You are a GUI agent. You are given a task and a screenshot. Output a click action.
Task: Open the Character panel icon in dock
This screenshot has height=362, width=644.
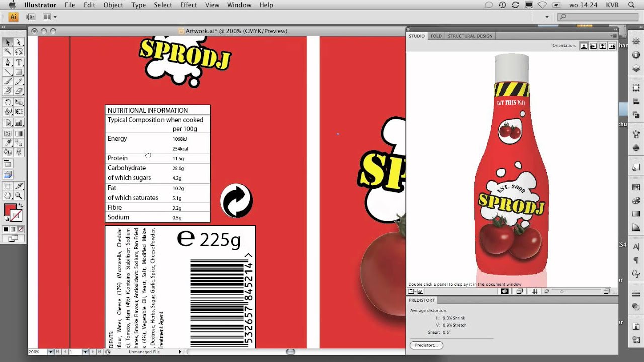coord(636,247)
